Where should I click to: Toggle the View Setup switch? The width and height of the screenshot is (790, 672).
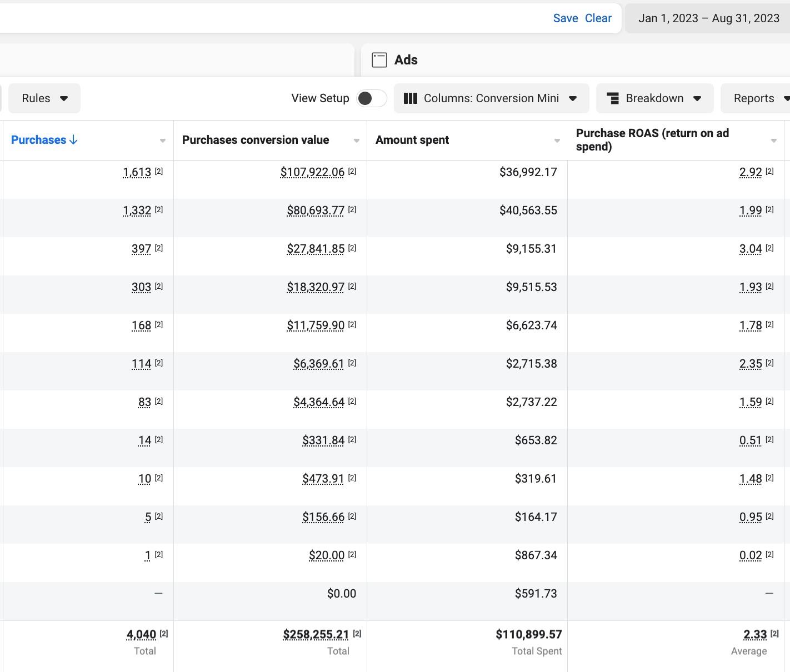coord(371,98)
